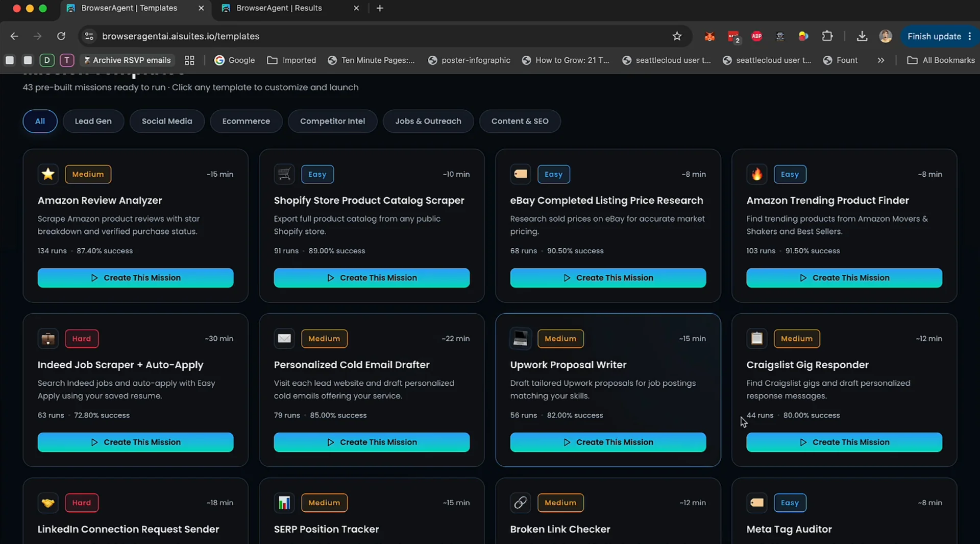Open the All Bookmarks folder
Image resolution: width=980 pixels, height=544 pixels.
[941, 60]
